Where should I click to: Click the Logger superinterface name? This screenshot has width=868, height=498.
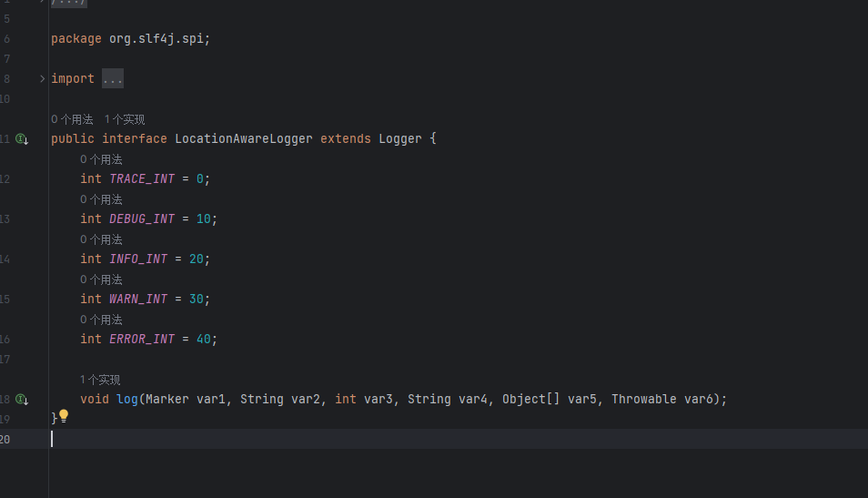(399, 138)
